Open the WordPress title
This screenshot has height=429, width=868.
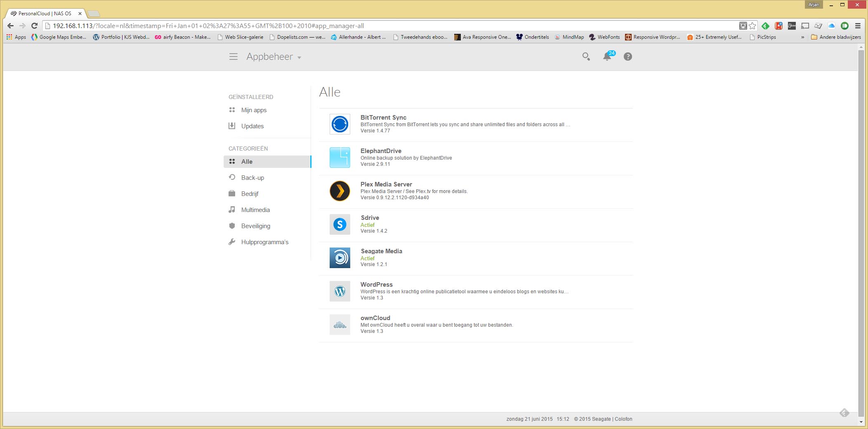click(377, 285)
